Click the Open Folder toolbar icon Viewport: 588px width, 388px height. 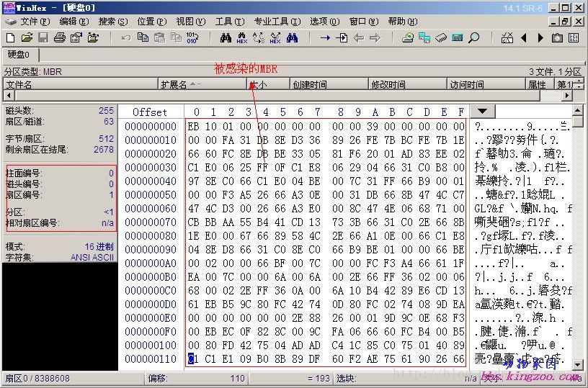pyautogui.click(x=93, y=38)
